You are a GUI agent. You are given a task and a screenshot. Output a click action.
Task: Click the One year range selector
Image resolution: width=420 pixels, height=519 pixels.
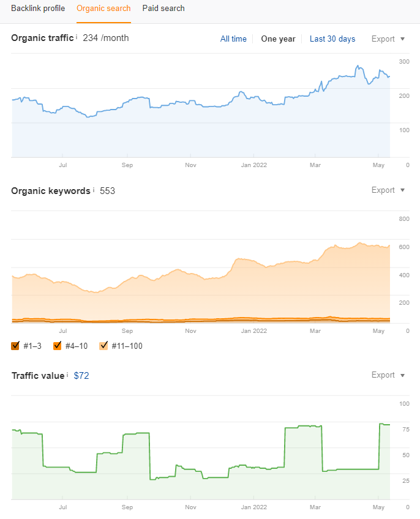click(x=278, y=39)
